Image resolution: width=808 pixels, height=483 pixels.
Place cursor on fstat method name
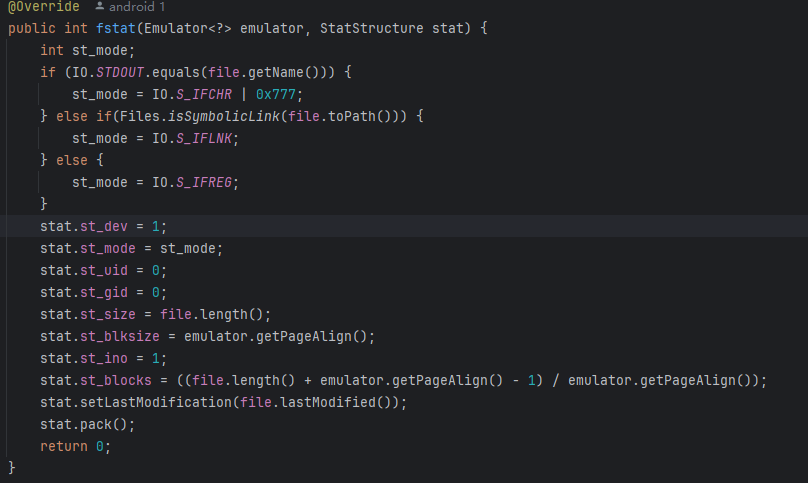[119, 28]
